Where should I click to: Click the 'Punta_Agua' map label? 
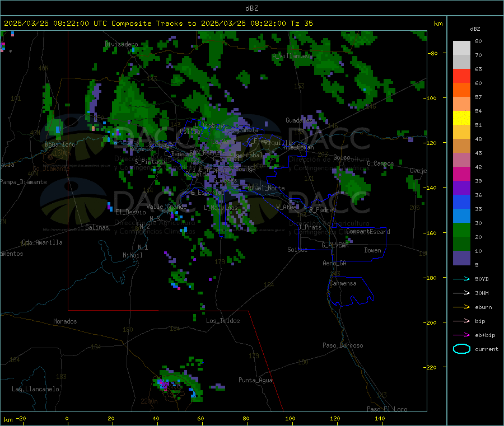click(x=255, y=381)
